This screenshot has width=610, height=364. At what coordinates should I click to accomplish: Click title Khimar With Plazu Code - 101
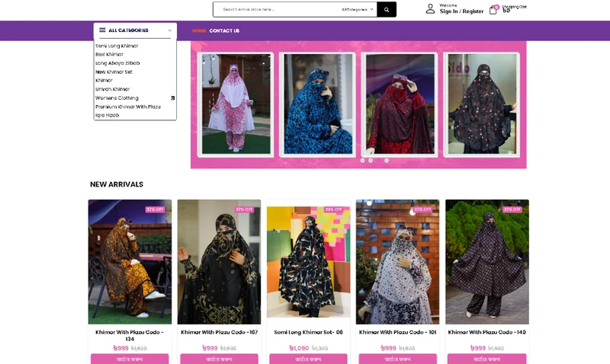click(397, 332)
